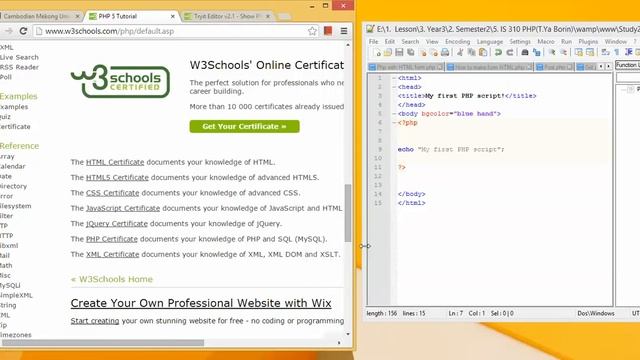Open the Notepad++ Edit menu

pyautogui.click(x=390, y=42)
